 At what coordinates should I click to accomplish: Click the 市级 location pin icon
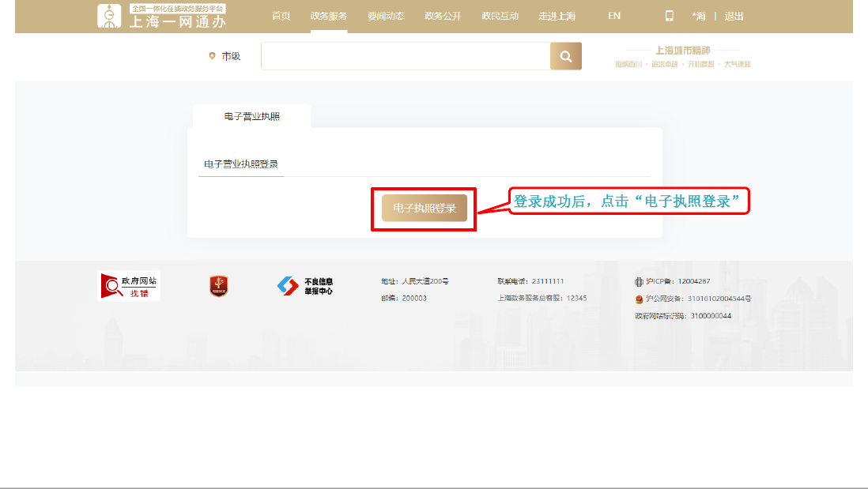tap(212, 56)
